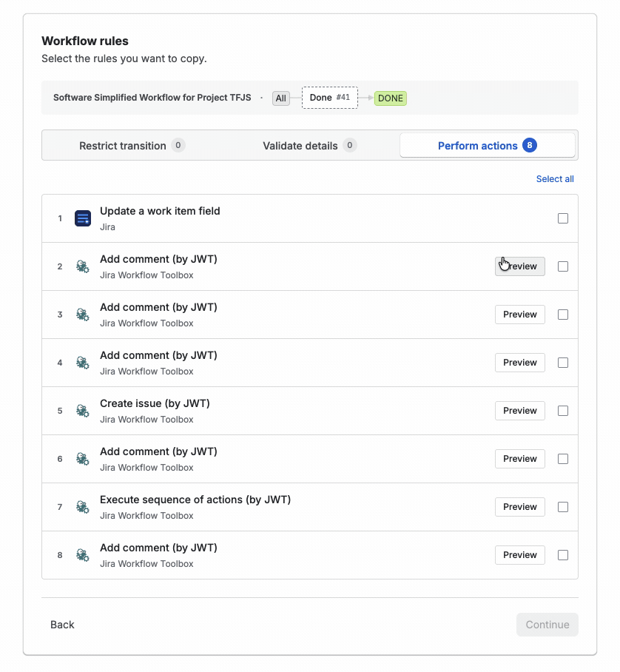Click the Toolbox gear icon in rule 6

pyautogui.click(x=83, y=459)
